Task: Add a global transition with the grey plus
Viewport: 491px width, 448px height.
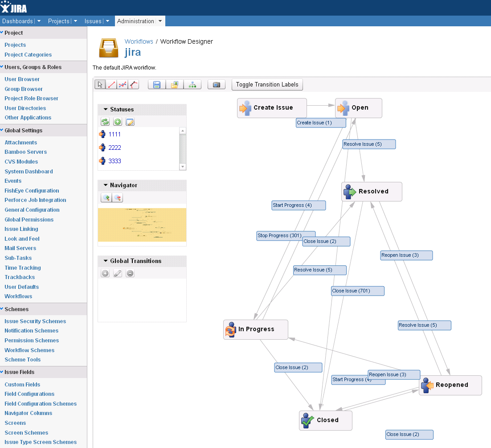Action: (105, 273)
